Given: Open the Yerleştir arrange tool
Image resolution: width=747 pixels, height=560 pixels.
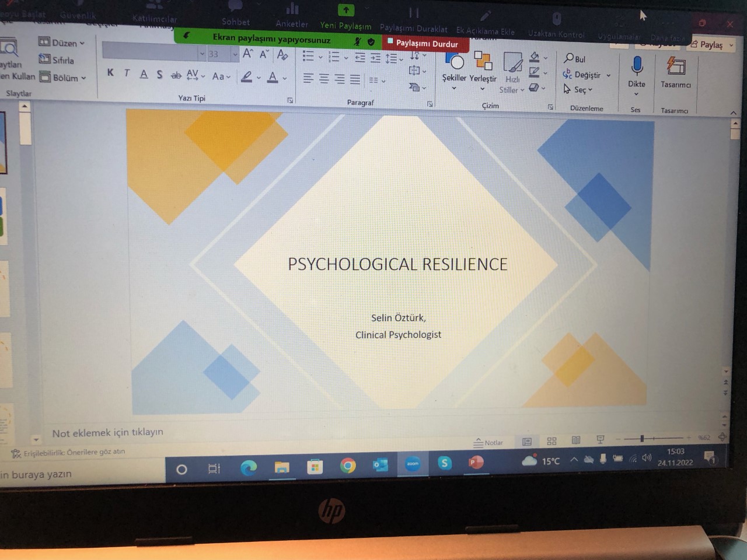Looking at the screenshot, I should (483, 62).
